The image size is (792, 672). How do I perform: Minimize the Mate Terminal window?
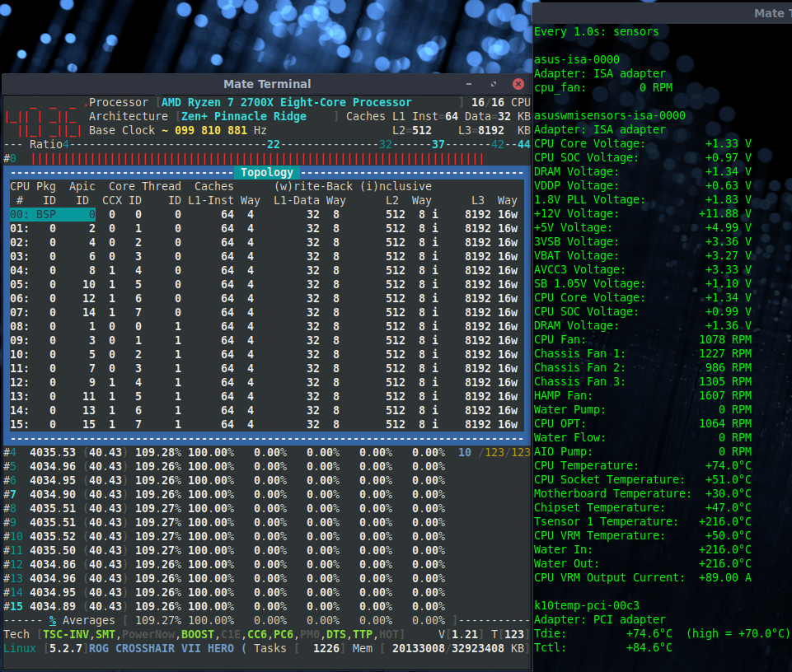point(469,84)
